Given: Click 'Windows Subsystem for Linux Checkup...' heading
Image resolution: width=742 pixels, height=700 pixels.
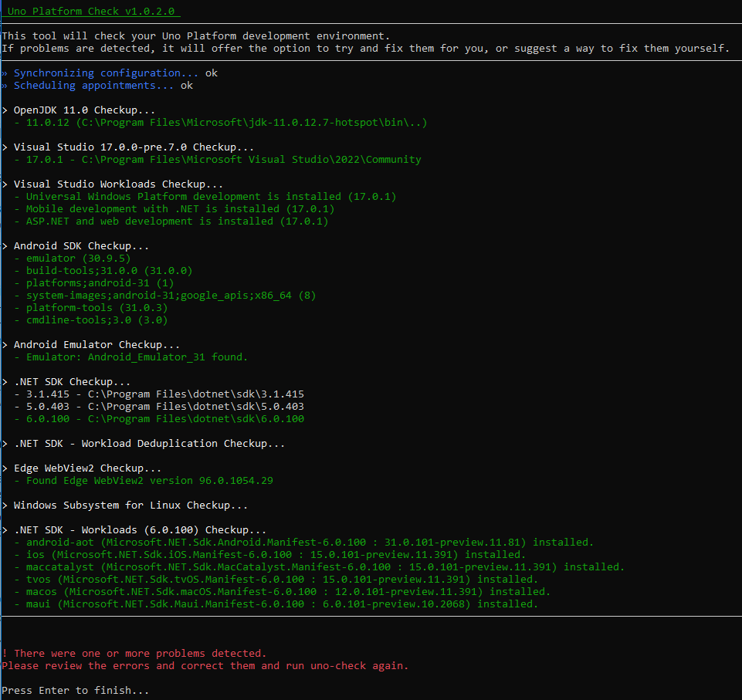Looking at the screenshot, I should pyautogui.click(x=125, y=504).
